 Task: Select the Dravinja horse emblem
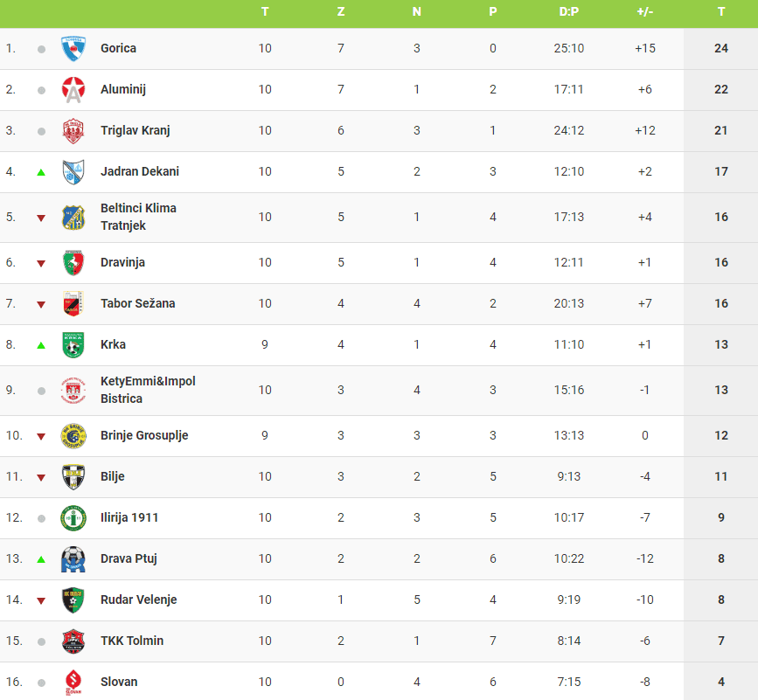(73, 262)
